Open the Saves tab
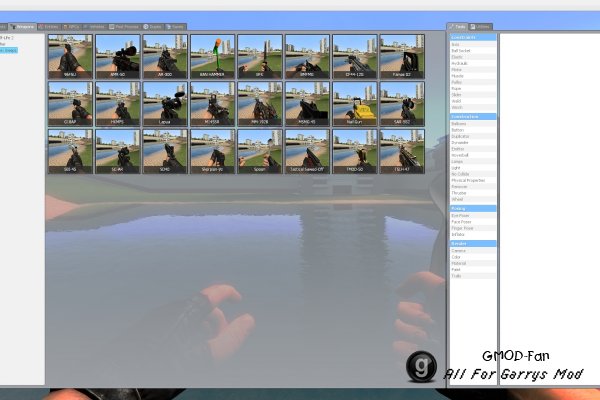This screenshot has height=400, width=600. click(175, 27)
